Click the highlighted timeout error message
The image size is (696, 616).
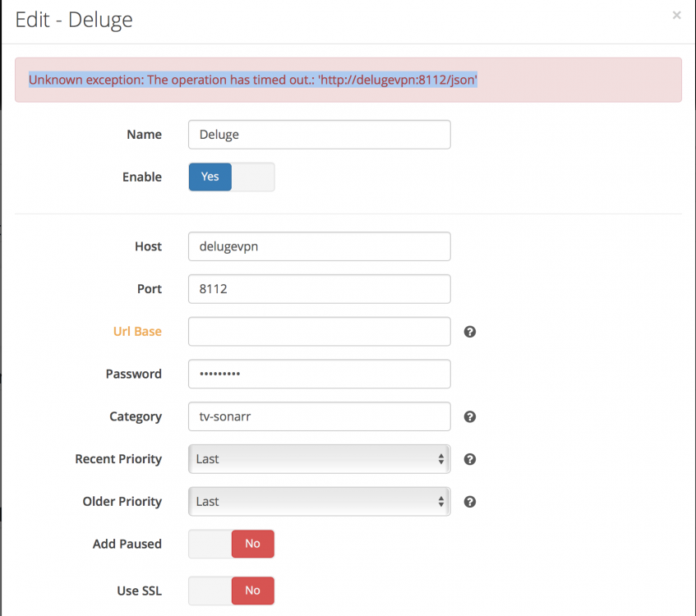click(253, 80)
